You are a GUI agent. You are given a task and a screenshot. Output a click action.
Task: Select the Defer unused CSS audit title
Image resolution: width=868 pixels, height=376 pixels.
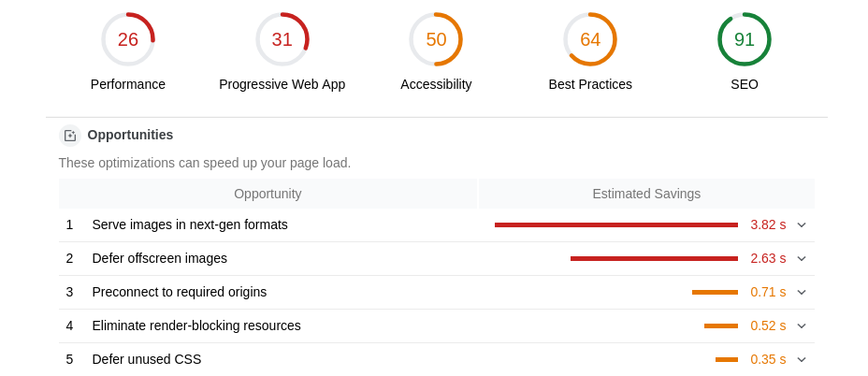pyautogui.click(x=147, y=359)
